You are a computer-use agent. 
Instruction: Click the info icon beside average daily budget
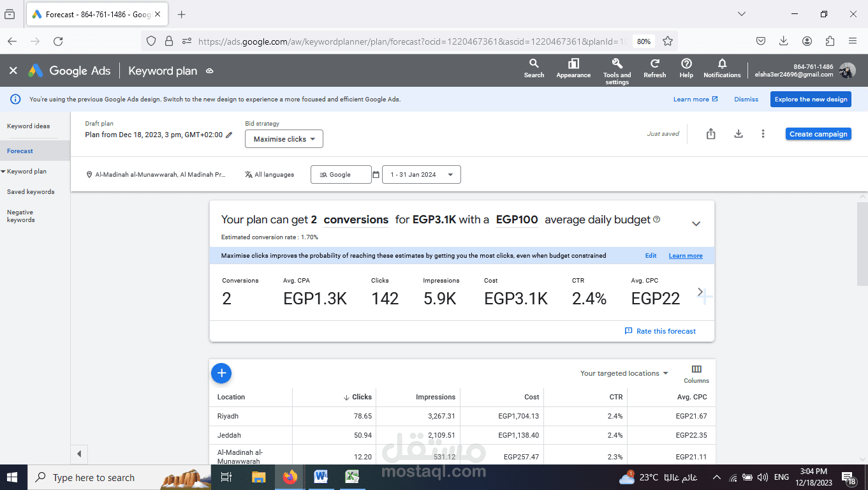pos(657,219)
